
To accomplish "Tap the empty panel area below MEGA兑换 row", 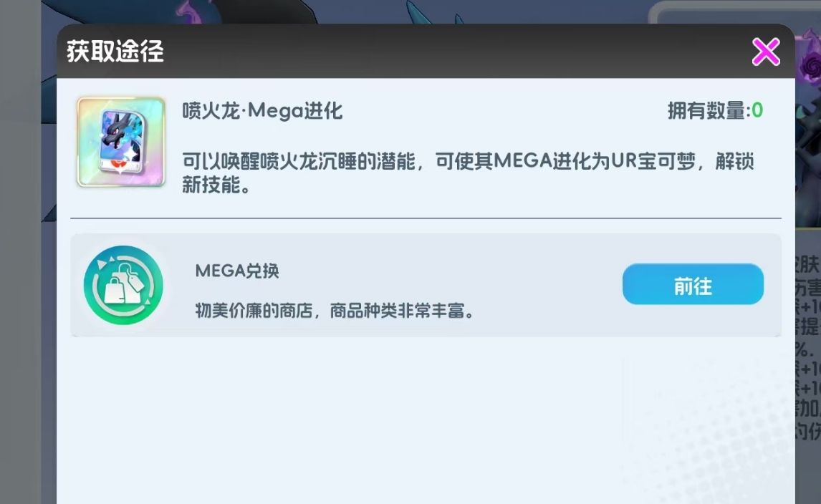I will point(426,420).
